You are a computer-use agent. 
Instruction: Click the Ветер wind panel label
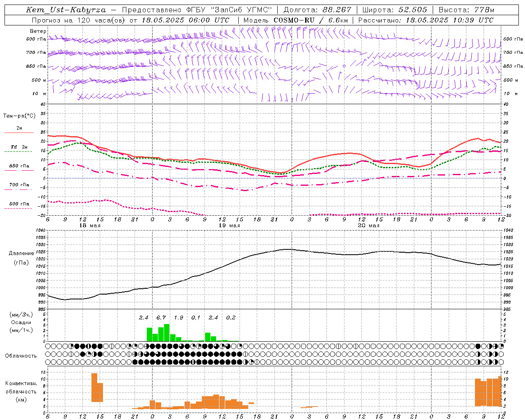point(38,31)
